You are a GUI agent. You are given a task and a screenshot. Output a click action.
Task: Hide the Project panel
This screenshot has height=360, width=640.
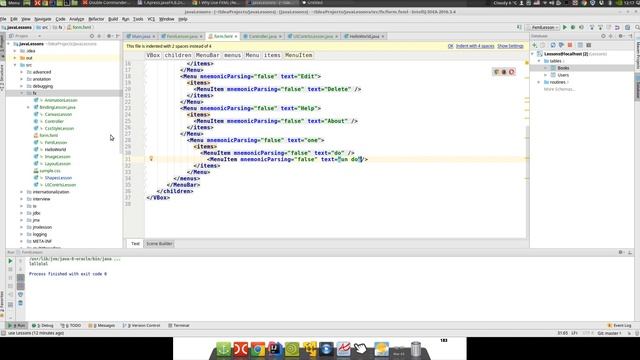click(x=118, y=36)
